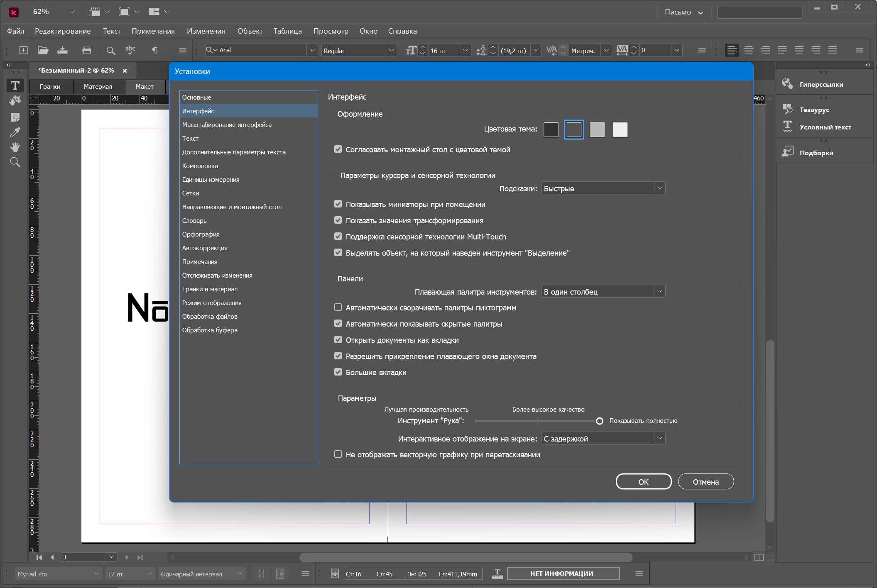Open the Таблица menu
The image size is (877, 588).
point(287,31)
